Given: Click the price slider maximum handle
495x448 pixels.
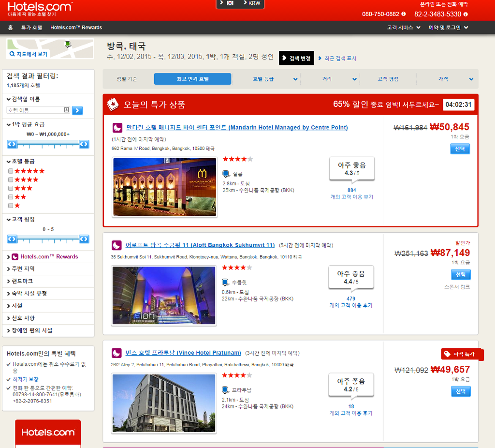Looking at the screenshot, I should [84, 144].
